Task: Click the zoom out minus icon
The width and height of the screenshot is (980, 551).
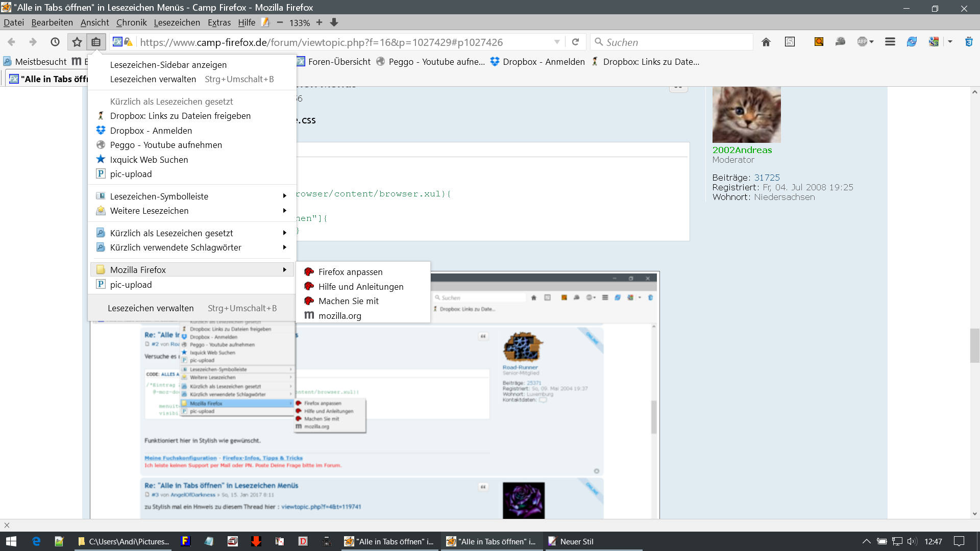Action: click(x=280, y=22)
